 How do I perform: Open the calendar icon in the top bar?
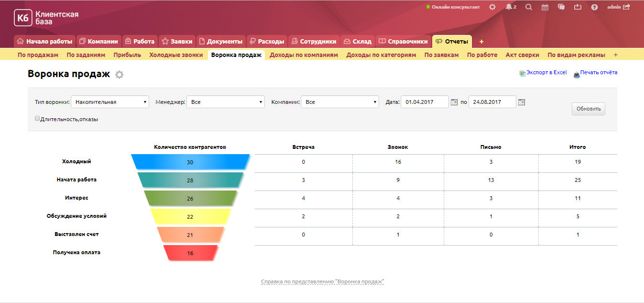545,7
